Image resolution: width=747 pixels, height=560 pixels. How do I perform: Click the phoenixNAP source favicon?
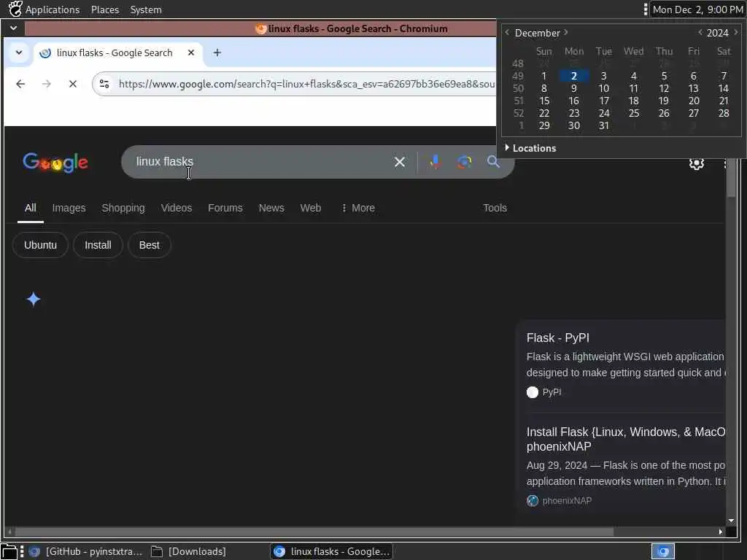(532, 501)
